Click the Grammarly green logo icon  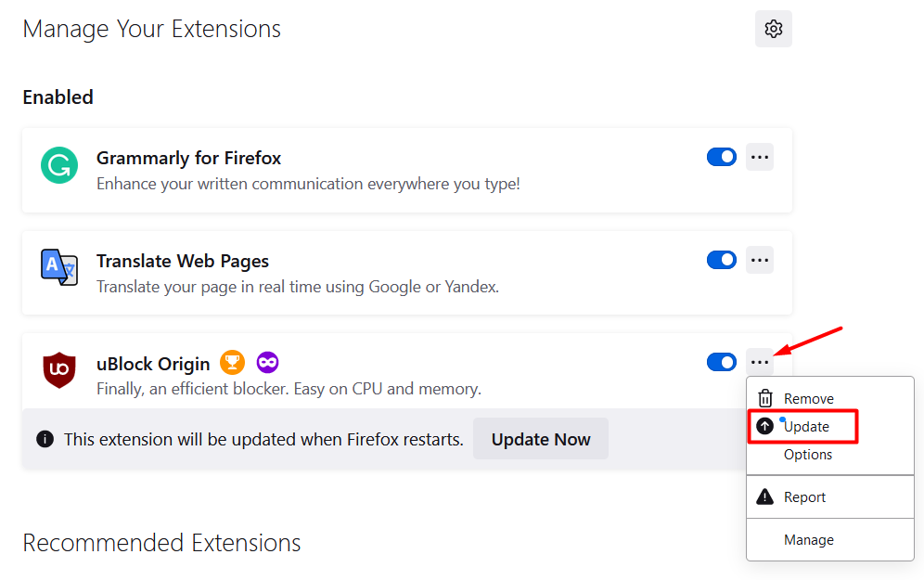click(59, 166)
